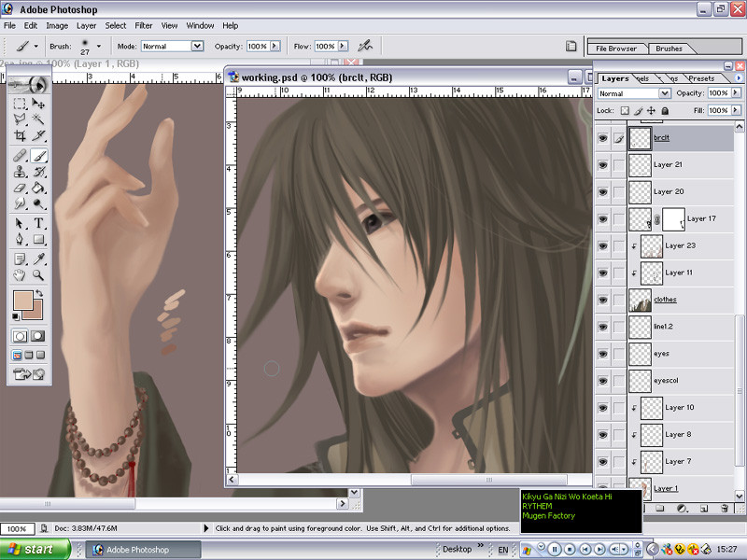
Task: Choose the Healing Brush tool
Action: [x=20, y=156]
